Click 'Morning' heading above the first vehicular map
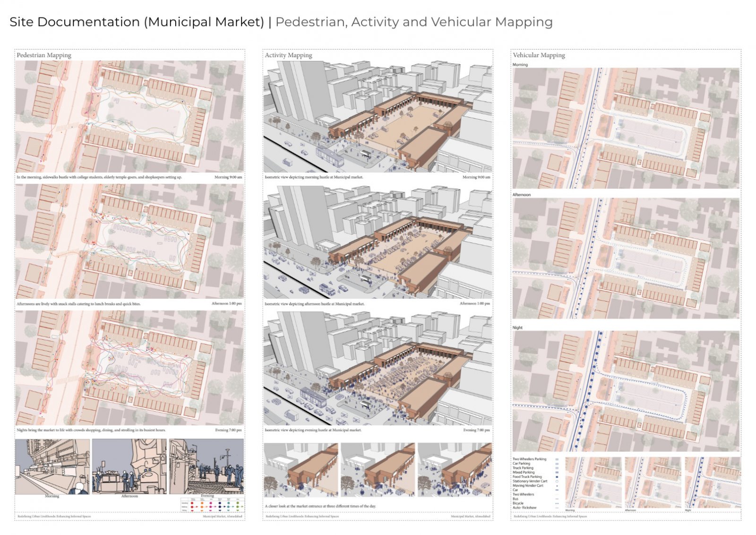 coord(520,65)
